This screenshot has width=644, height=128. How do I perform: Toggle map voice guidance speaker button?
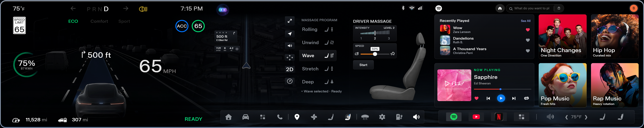point(290,46)
